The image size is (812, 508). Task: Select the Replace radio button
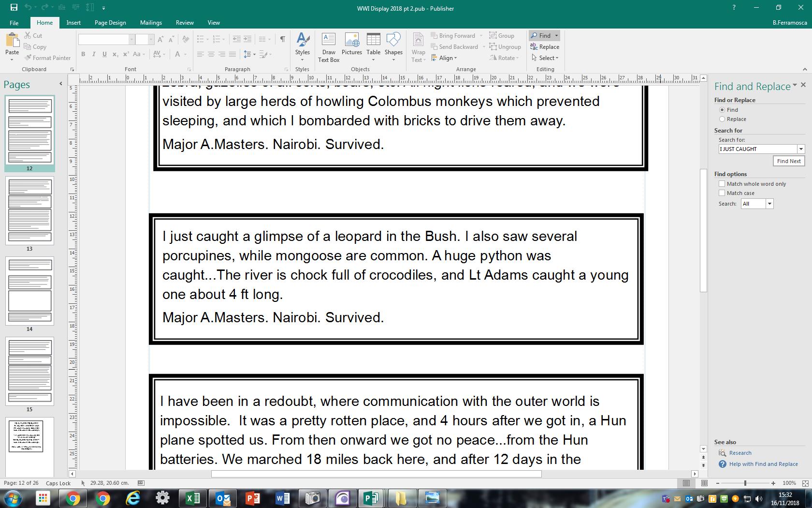(x=722, y=119)
